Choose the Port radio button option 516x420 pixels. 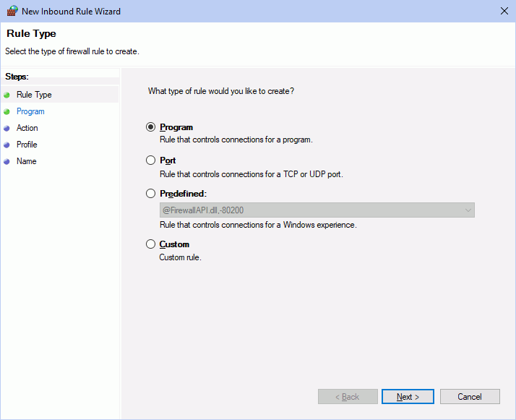coord(151,160)
